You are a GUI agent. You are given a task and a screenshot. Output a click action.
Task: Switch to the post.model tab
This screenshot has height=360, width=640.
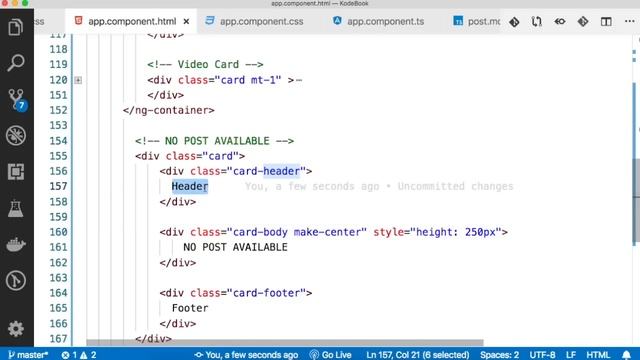pyautogui.click(x=476, y=21)
